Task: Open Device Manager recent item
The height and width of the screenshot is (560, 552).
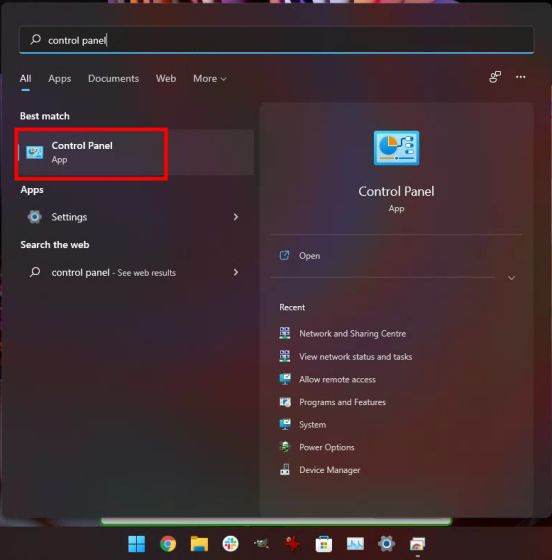Action: (320, 470)
